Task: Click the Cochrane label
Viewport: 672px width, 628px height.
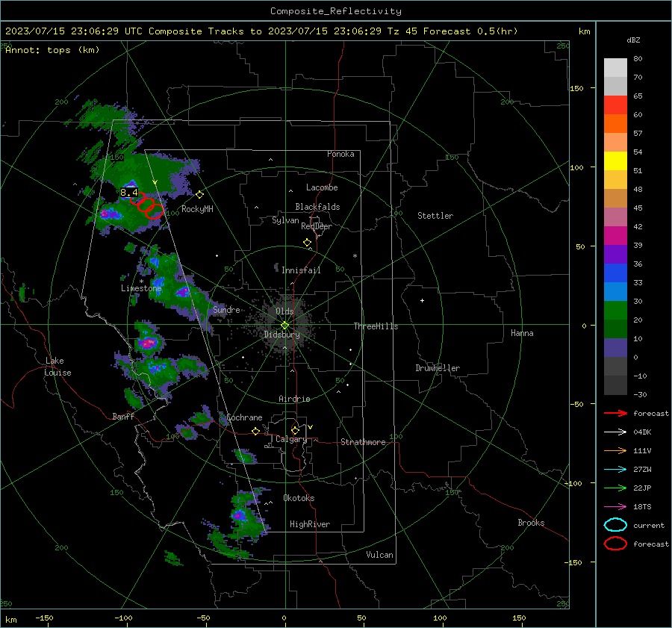Action: pyautogui.click(x=244, y=417)
